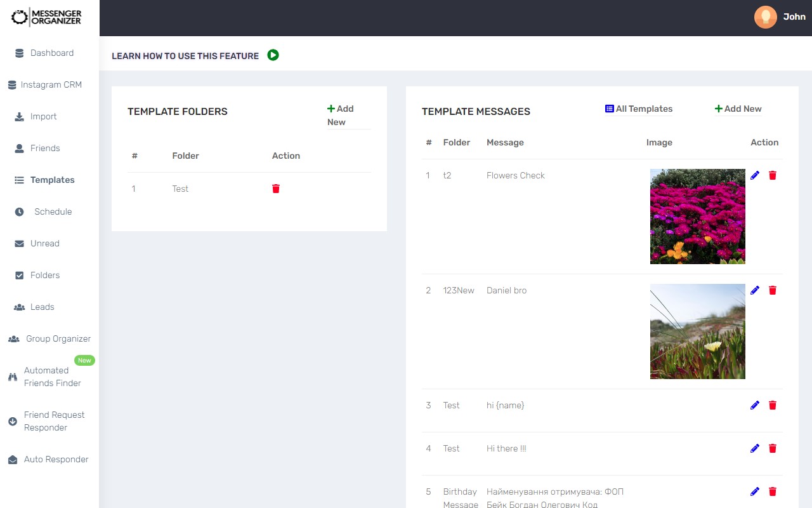Delete the Daniel bro template
This screenshot has height=508, width=812.
pos(773,290)
